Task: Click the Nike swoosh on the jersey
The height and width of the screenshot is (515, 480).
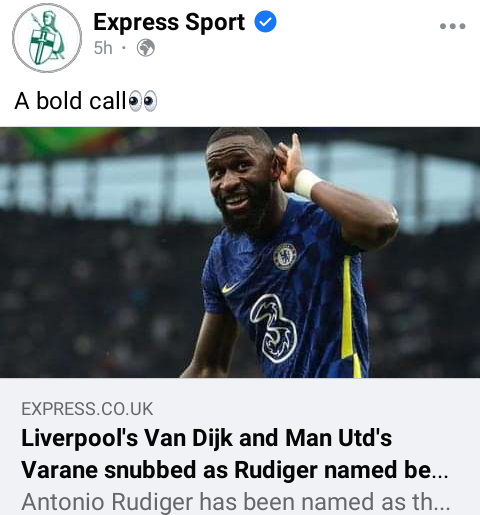Action: point(230,287)
